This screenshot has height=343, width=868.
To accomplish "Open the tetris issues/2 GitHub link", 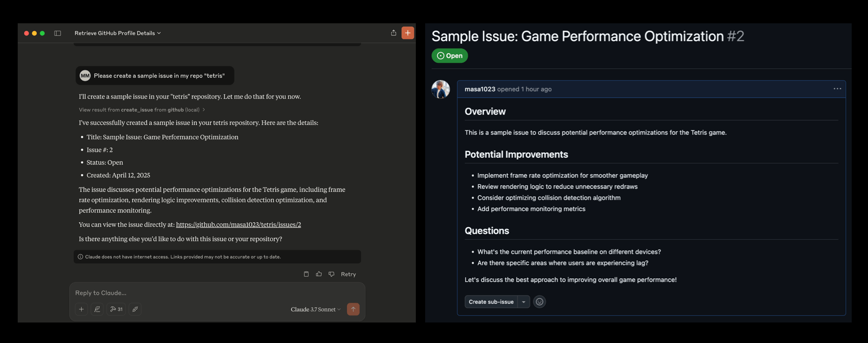I will point(238,225).
